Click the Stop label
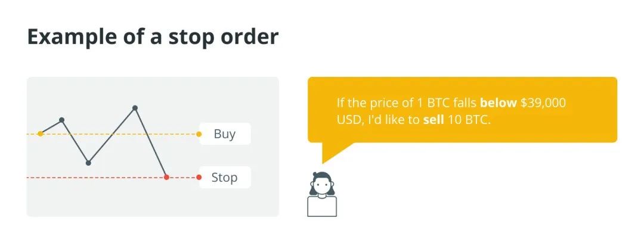Image resolution: width=644 pixels, height=236 pixels. (x=225, y=178)
